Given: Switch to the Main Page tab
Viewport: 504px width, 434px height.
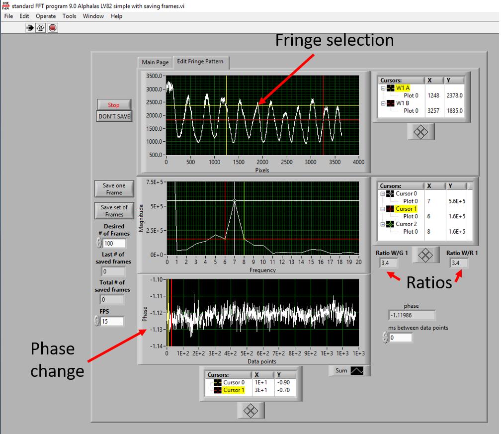Looking at the screenshot, I should pyautogui.click(x=155, y=62).
